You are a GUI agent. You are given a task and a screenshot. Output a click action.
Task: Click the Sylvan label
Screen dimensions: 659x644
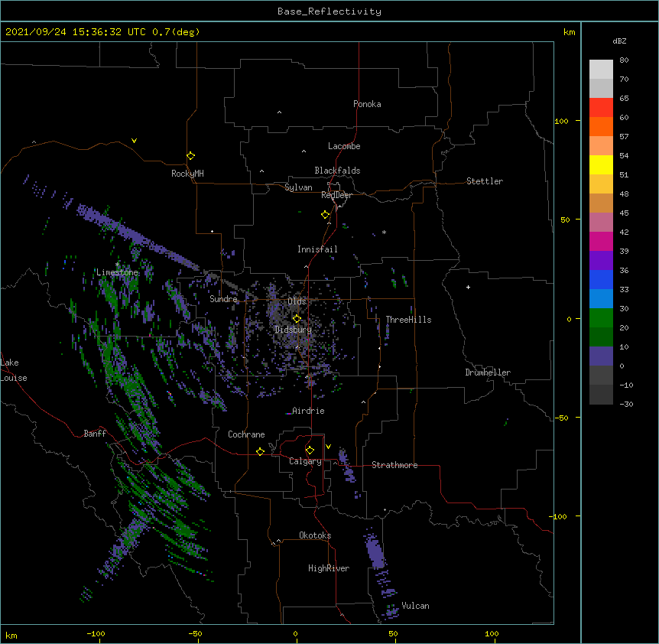298,187
